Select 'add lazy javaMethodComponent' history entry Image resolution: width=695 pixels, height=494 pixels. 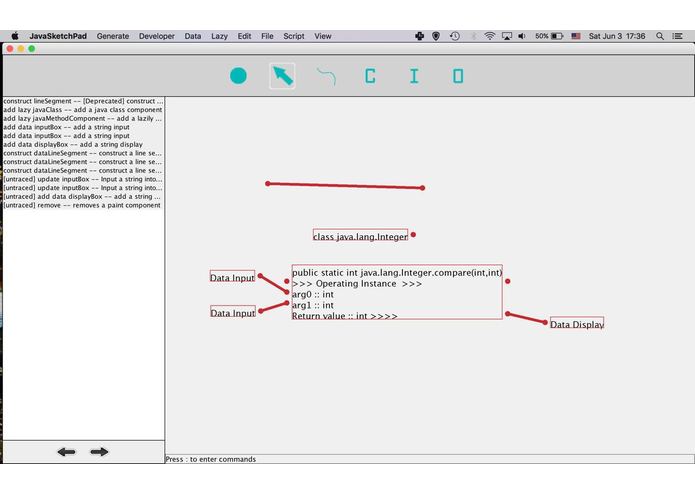coord(83,118)
